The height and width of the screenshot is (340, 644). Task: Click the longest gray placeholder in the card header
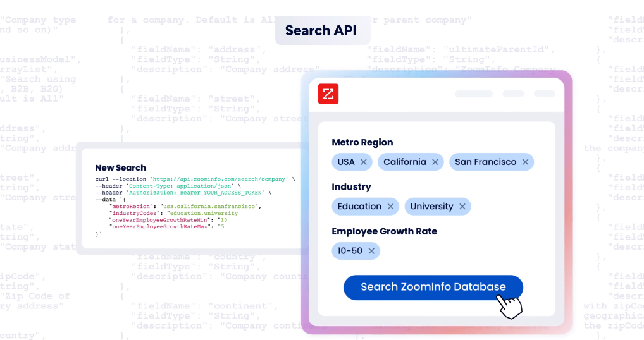(474, 94)
